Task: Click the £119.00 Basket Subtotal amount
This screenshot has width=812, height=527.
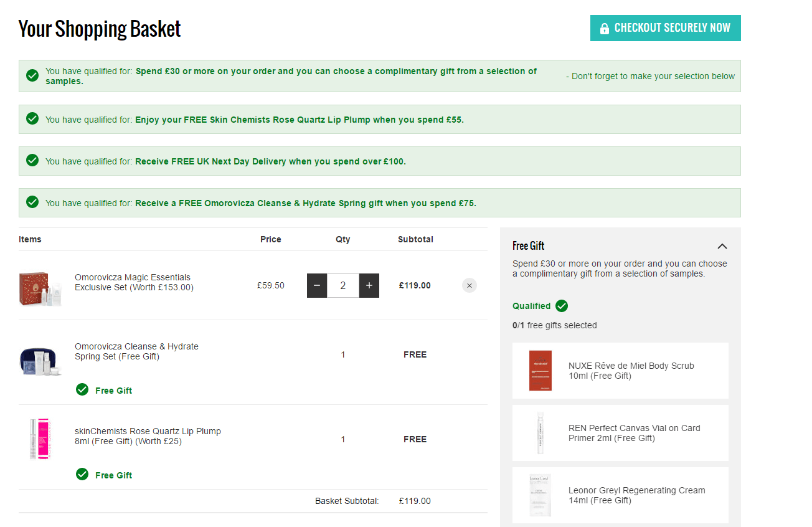Action: [x=415, y=501]
